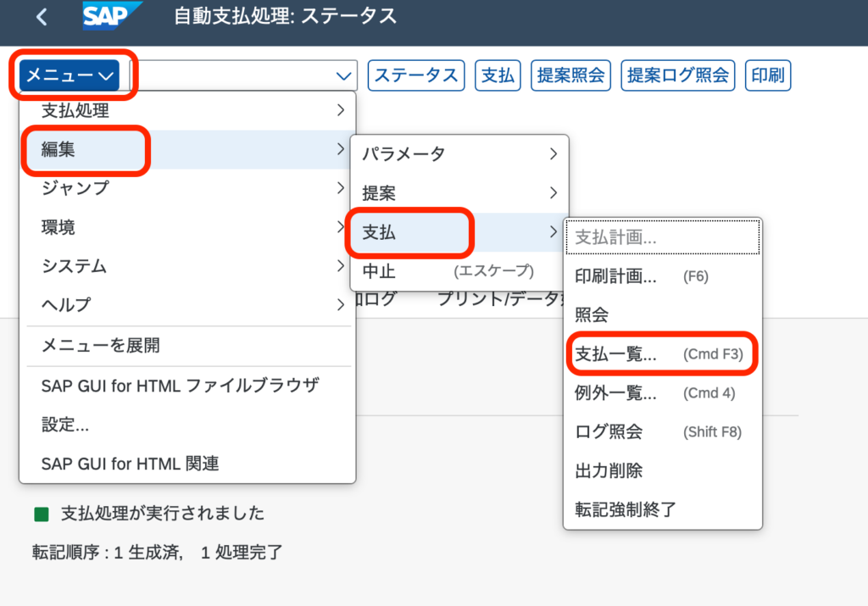Choose 印刷計画... (F6) menu entry
The height and width of the screenshot is (606, 868).
pyautogui.click(x=663, y=276)
